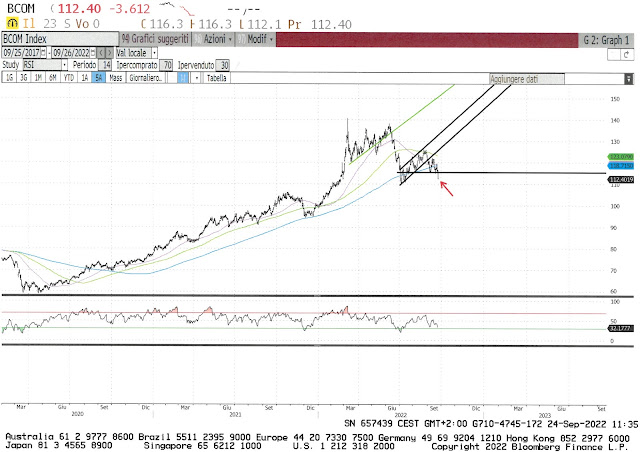Click RSI value label 32.1777
Image resolution: width=640 pixels, height=452 pixels.
[621, 328]
